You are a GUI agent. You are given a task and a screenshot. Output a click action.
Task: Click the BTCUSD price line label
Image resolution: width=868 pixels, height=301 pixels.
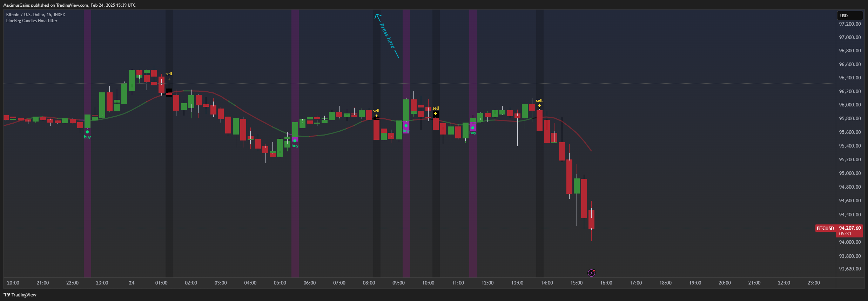pyautogui.click(x=825, y=228)
